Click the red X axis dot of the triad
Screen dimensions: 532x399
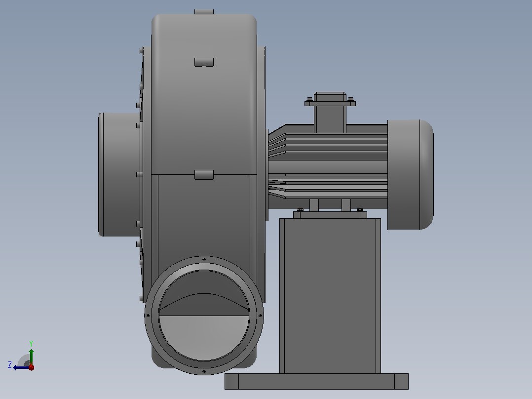[31, 367]
